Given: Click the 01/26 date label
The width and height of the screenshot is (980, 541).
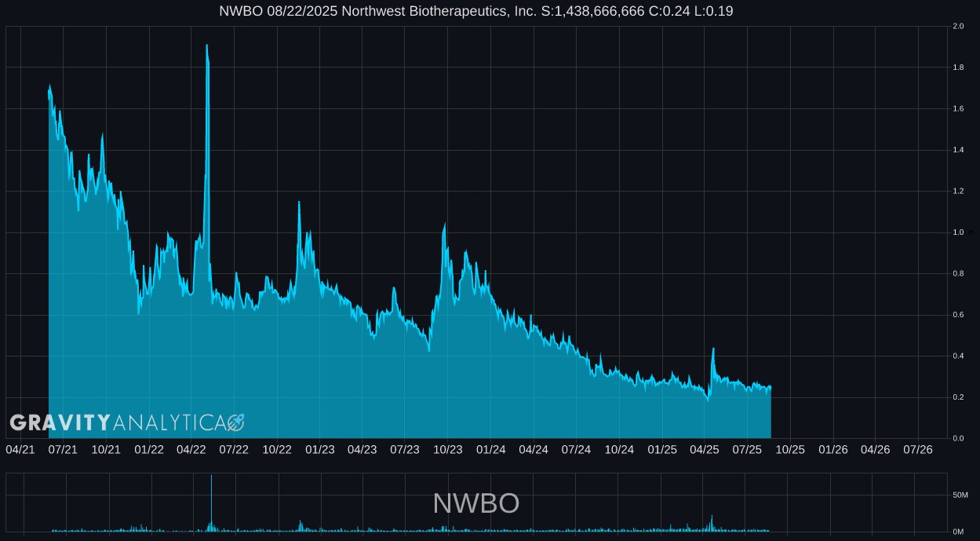Looking at the screenshot, I should [x=832, y=449].
